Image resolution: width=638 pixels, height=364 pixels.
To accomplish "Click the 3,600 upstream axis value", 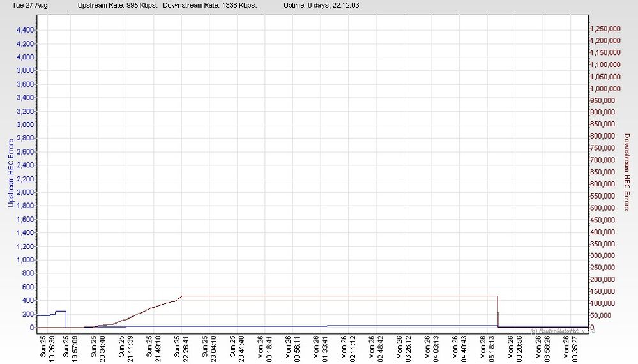I will tap(26, 84).
